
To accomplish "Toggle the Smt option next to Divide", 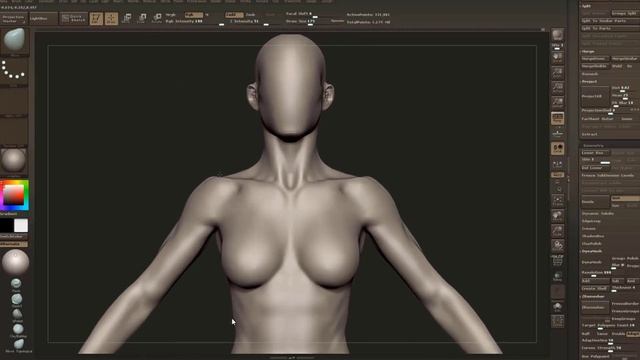I will [x=625, y=198].
